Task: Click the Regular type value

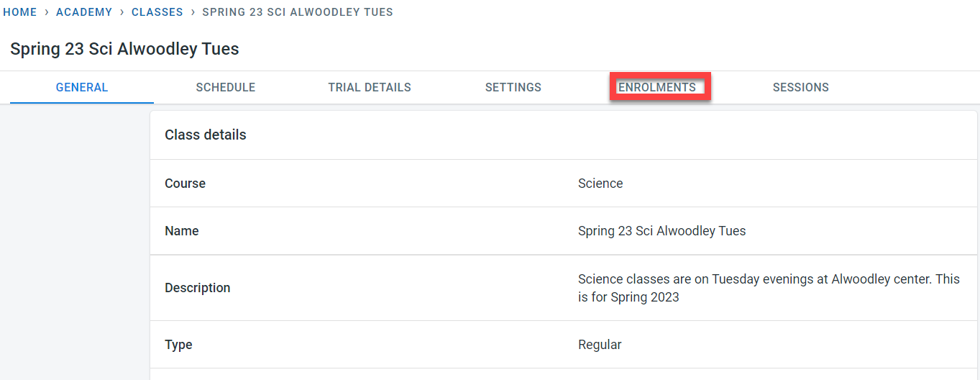Action: coord(600,345)
